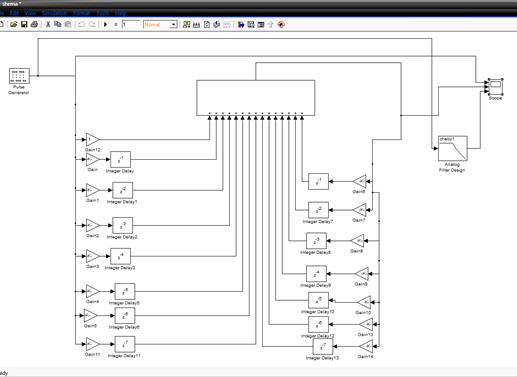Click the red debug icon in the toolbar
Screen dimensions: 517x377
pos(281,24)
